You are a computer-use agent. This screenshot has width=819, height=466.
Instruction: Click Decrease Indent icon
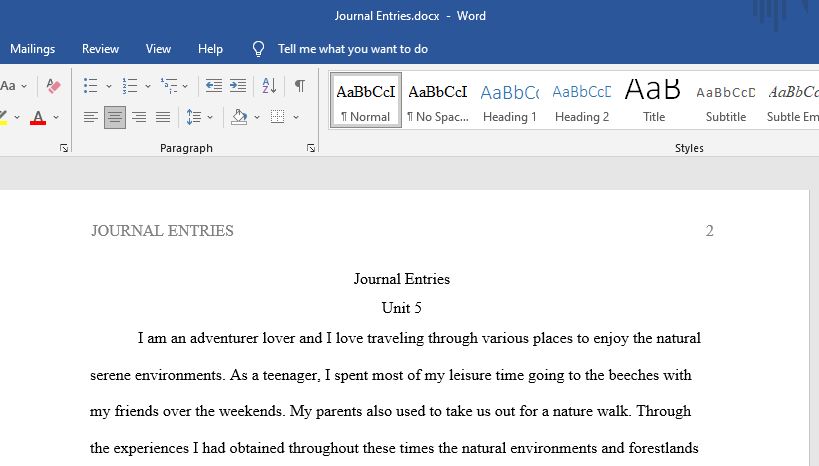point(214,86)
